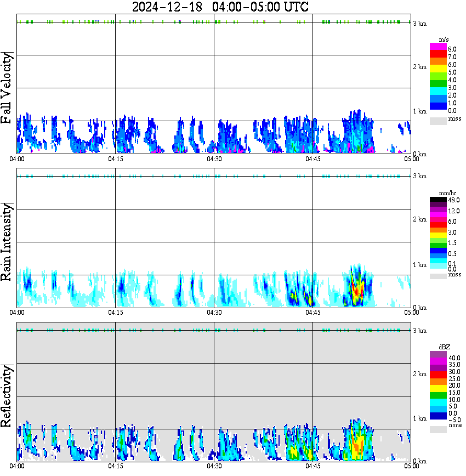Click the Fall Velocity axis label

[x=6, y=88]
